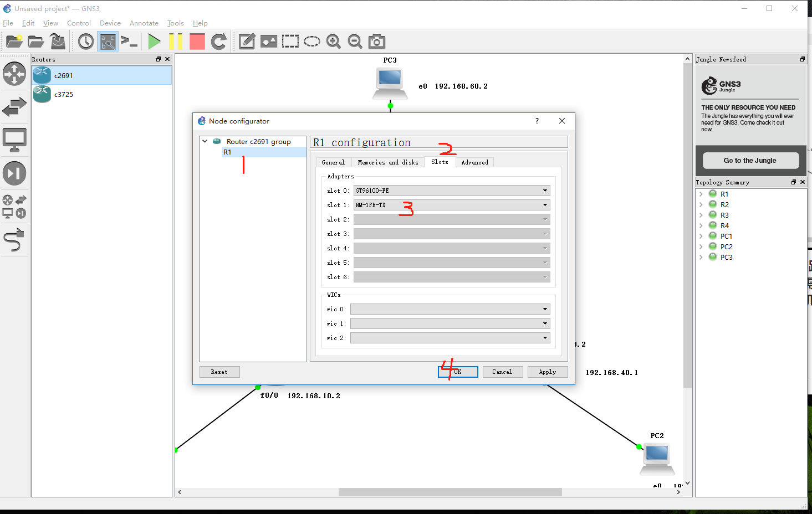Open the slot 0 adapter dropdown

[452, 191]
